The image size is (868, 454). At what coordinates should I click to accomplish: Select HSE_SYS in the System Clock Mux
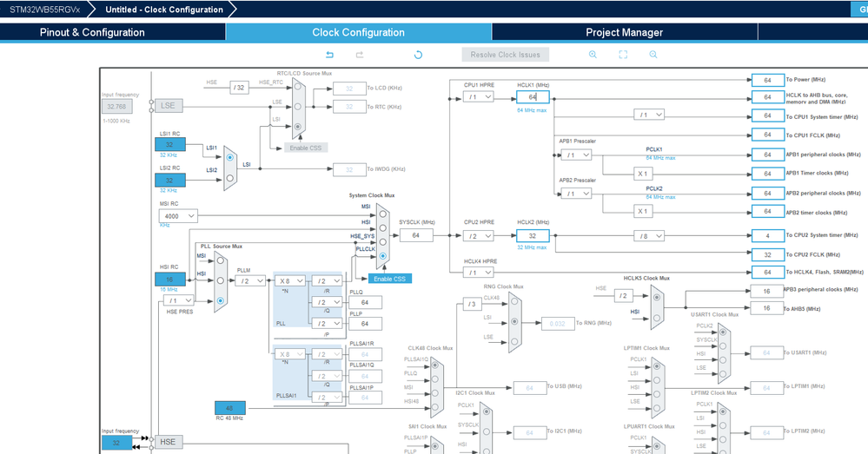pos(382,242)
